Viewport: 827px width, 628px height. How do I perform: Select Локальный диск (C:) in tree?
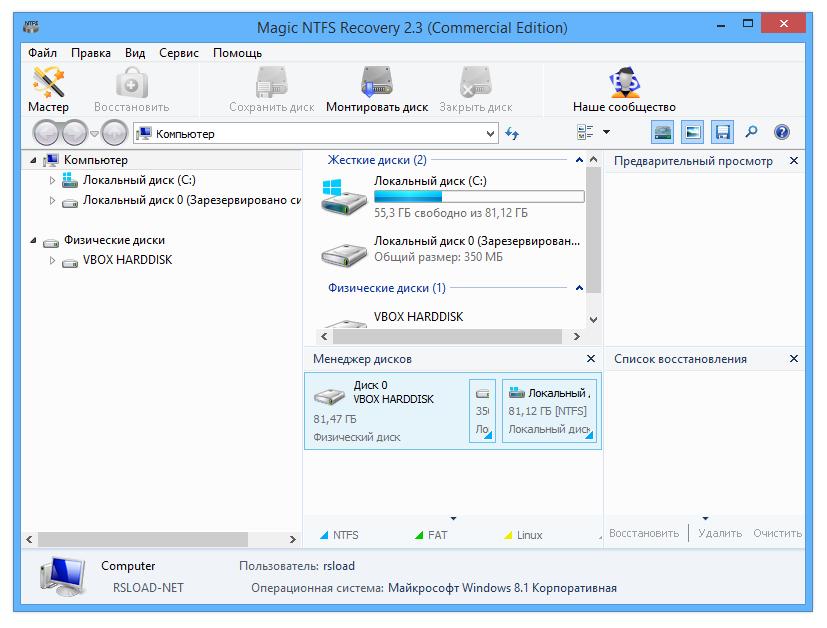pos(139,180)
